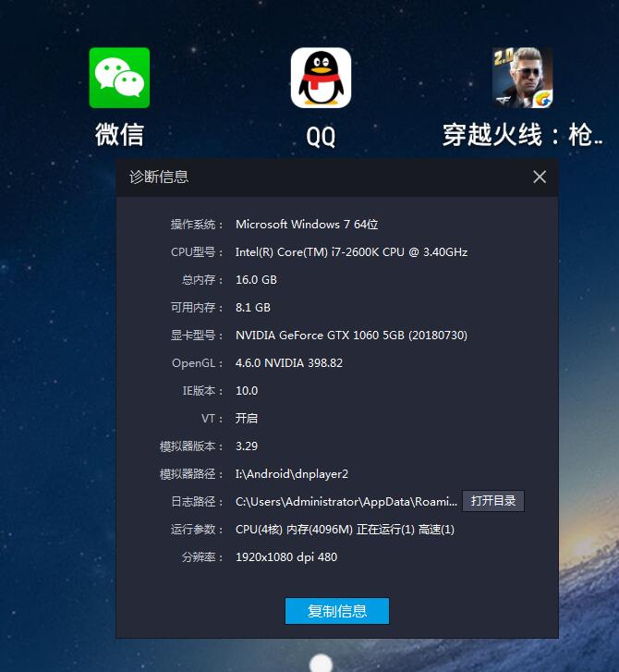
Task: Click the 诊断信息 dialog title
Action: 159,177
